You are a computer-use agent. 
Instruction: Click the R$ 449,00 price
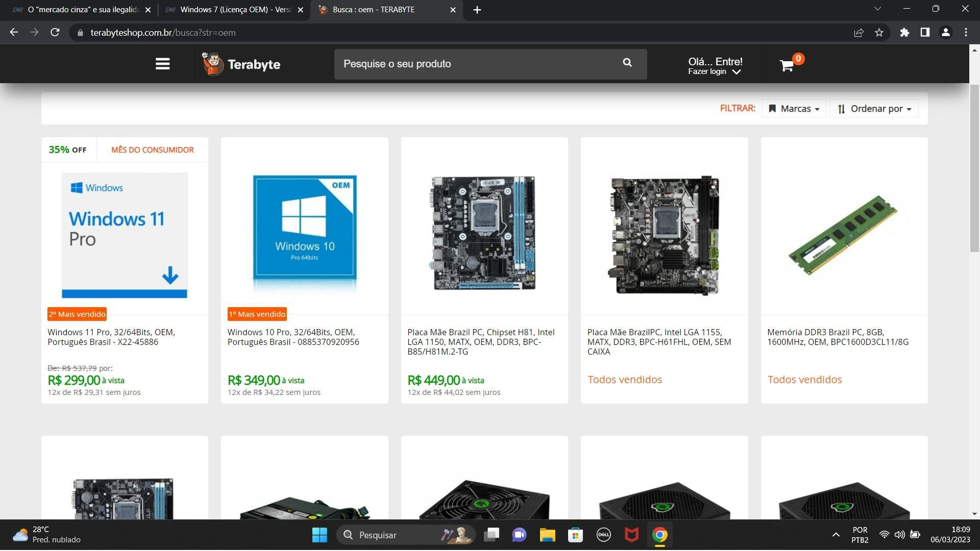(433, 380)
